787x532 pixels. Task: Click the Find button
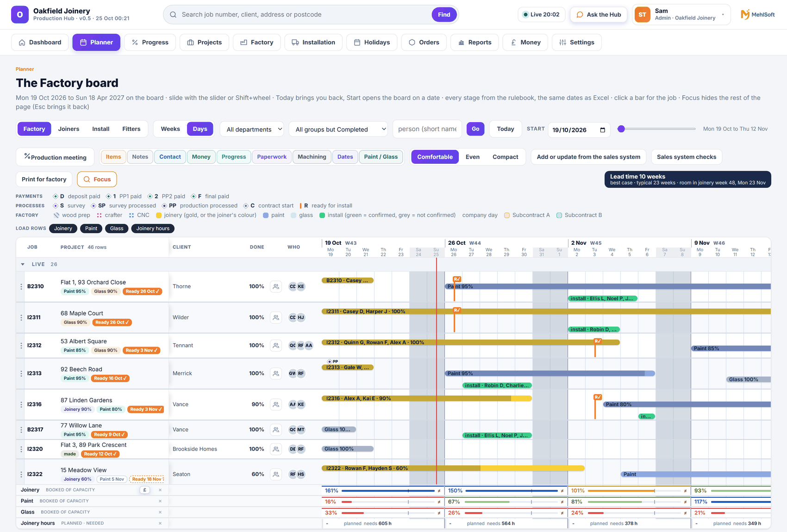pos(444,15)
